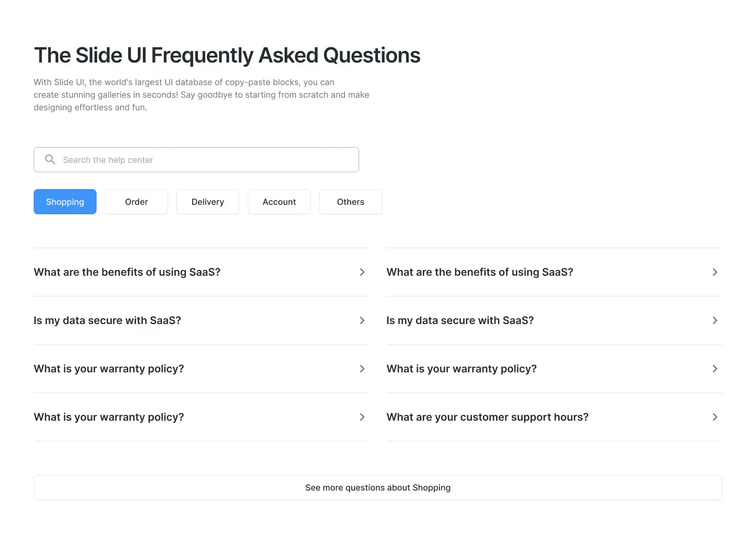Open right-column "What is your warranty policy?" text
The height and width of the screenshot is (542, 756).
click(x=461, y=369)
